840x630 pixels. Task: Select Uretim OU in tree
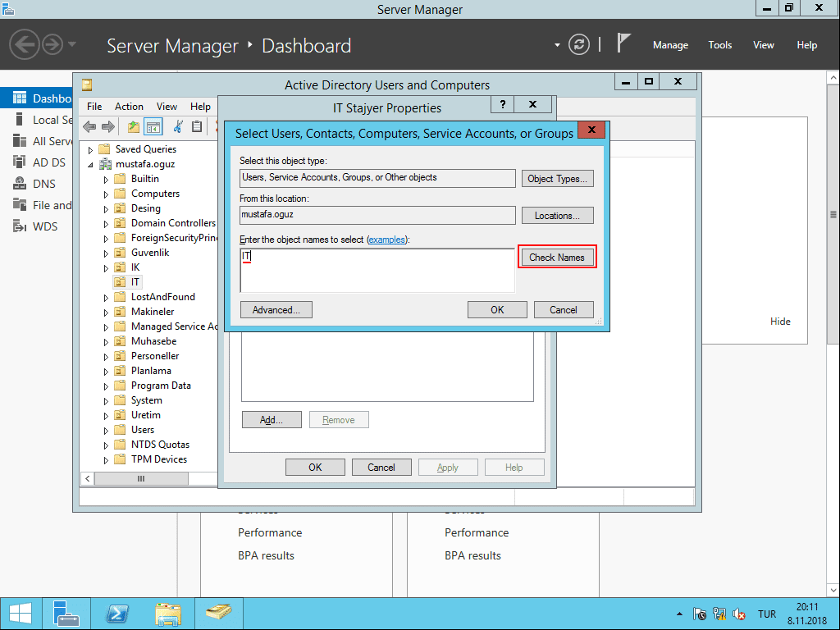pyautogui.click(x=146, y=414)
